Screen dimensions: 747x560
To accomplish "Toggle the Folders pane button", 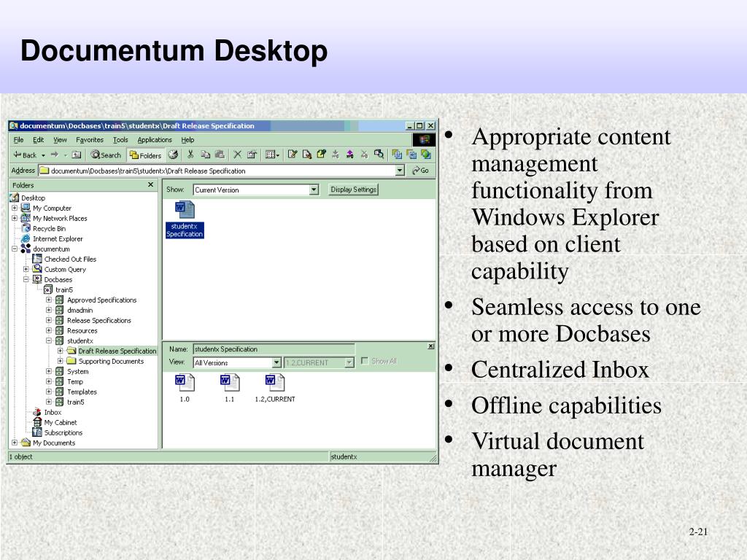I will point(145,155).
